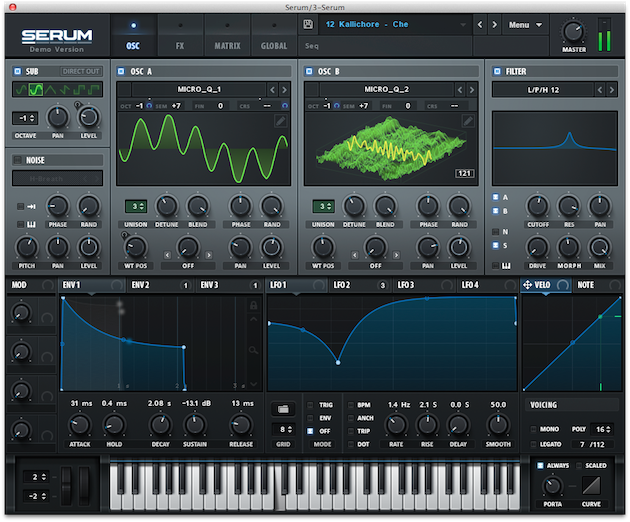Select the square wave shape in SUB
Image resolution: width=630 pixels, height=522 pixels.
80,90
